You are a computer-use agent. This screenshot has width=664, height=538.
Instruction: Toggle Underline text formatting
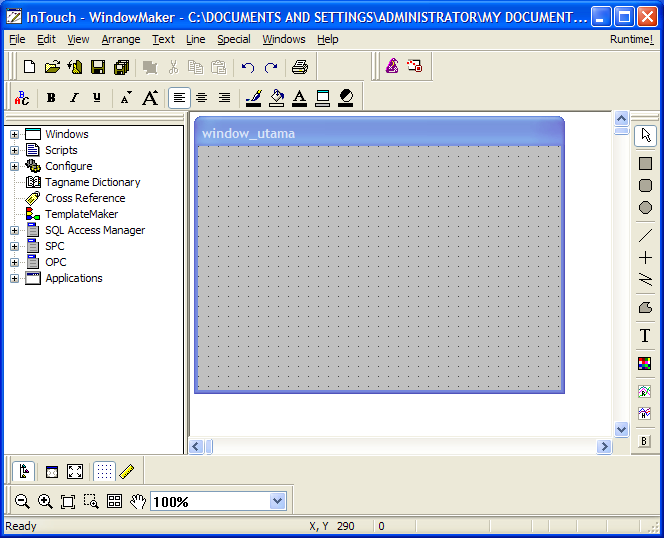point(97,98)
